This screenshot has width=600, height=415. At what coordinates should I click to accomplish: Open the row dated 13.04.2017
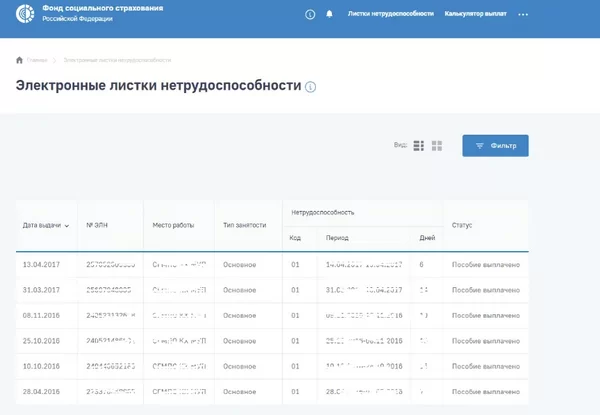coord(42,264)
